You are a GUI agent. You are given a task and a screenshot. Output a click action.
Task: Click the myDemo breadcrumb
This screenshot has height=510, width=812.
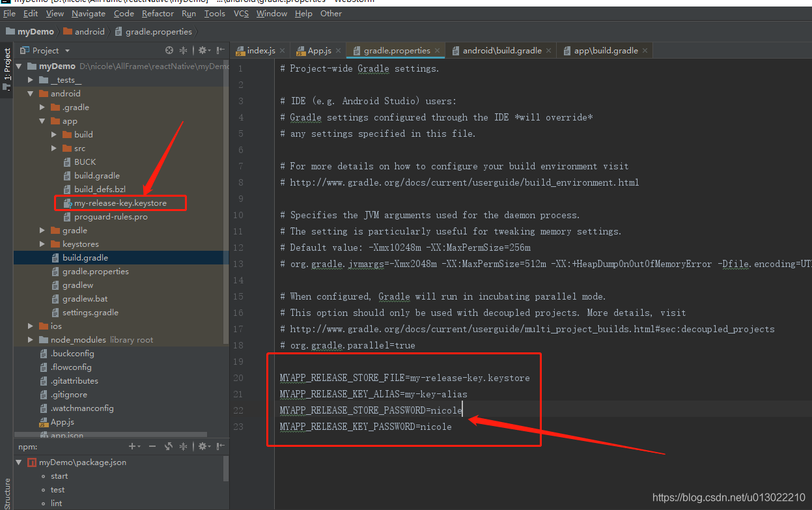30,31
